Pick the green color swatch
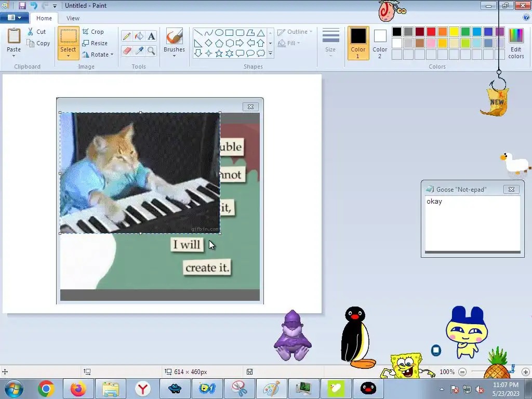 click(465, 32)
